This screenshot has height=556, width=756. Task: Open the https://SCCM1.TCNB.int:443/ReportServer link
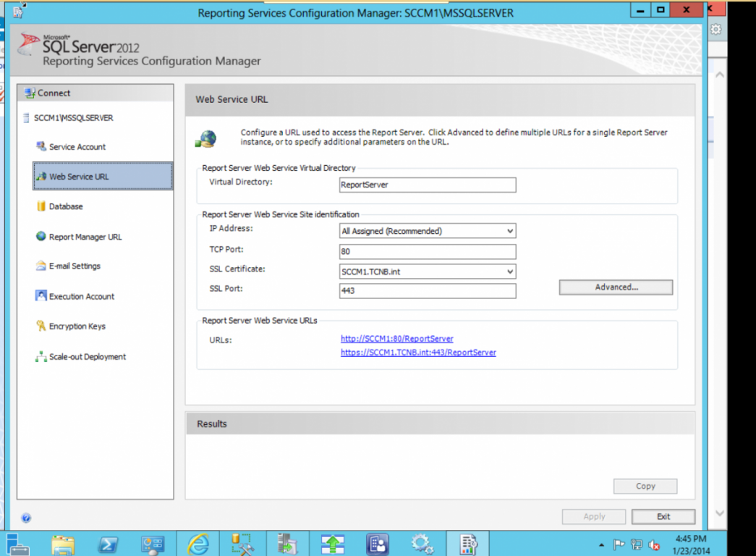[x=418, y=353]
